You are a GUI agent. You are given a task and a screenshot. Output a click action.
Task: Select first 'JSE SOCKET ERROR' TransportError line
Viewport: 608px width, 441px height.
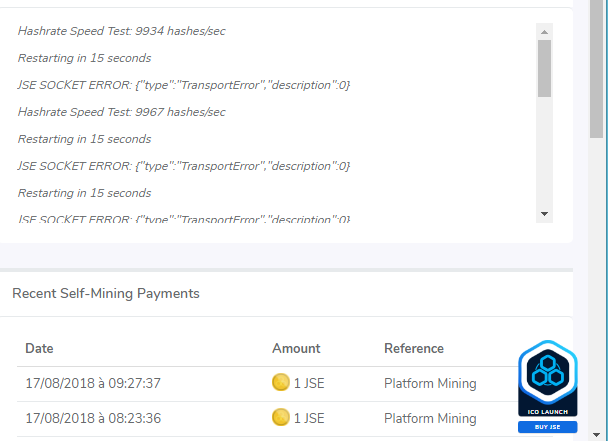click(184, 85)
